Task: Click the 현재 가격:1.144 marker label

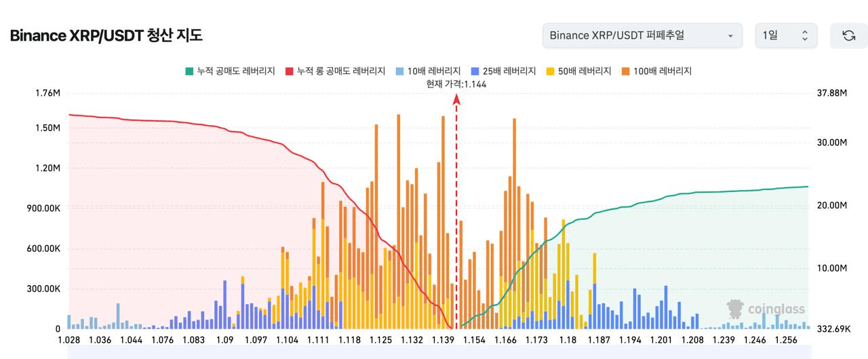Action: pyautogui.click(x=456, y=84)
